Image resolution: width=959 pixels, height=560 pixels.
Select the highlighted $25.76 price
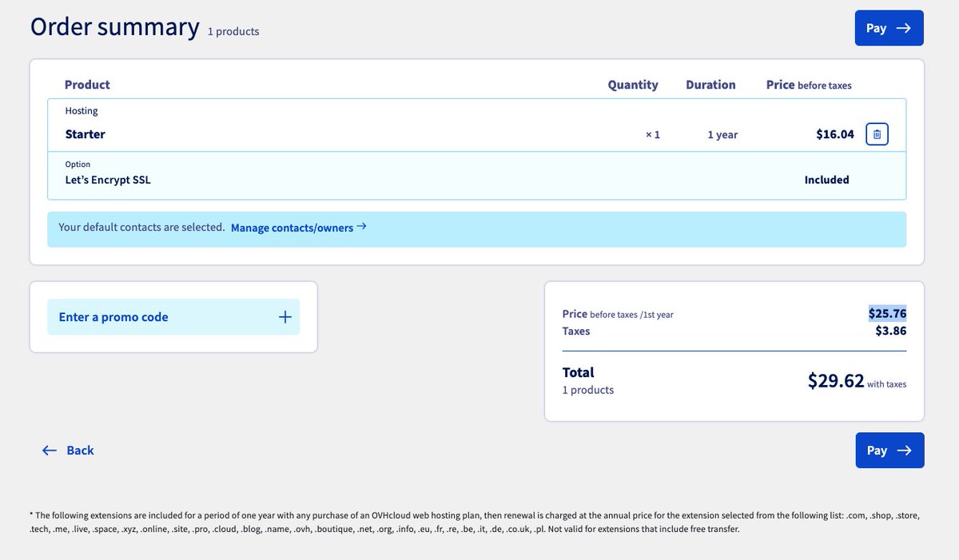[888, 313]
